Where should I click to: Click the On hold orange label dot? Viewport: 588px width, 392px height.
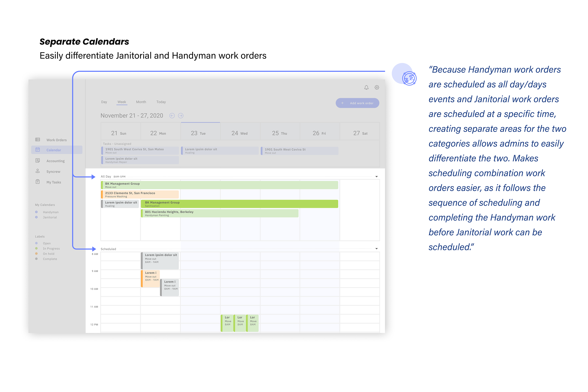(x=36, y=254)
